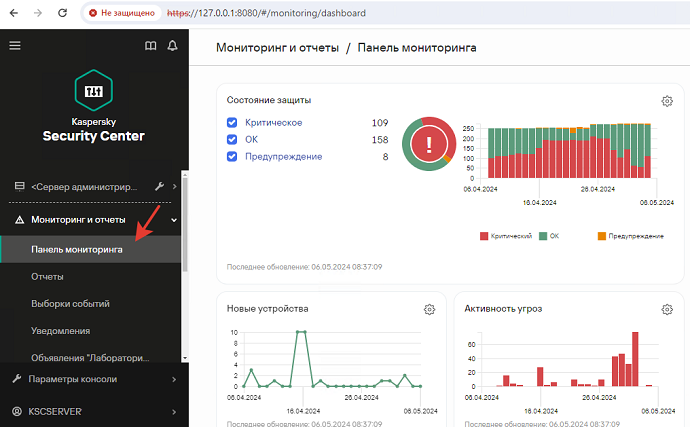690x427 pixels.
Task: Click the browser forward arrow
Action: tap(38, 13)
